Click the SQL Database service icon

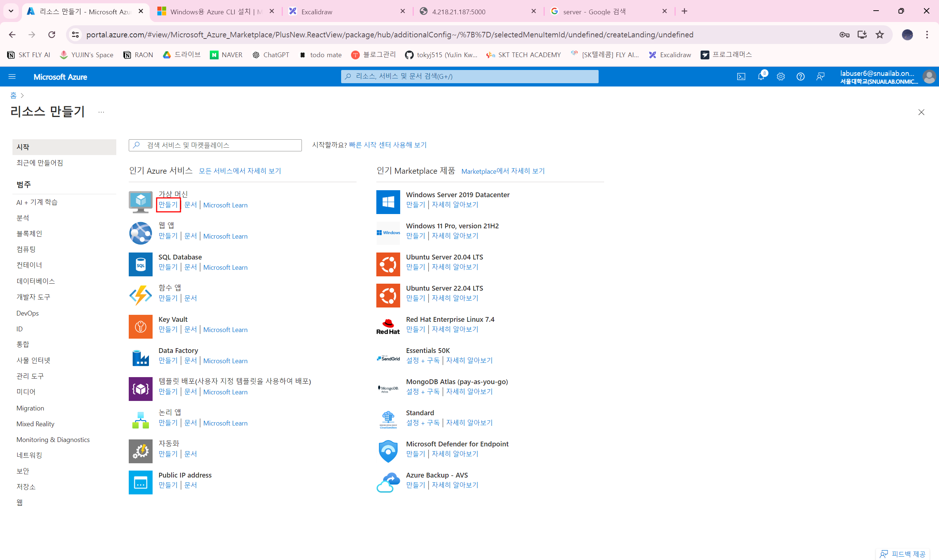[140, 264]
